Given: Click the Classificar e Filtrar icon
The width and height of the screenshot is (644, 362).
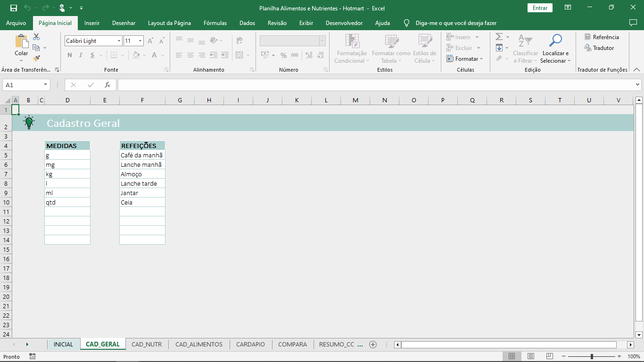Looking at the screenshot, I should [525, 40].
